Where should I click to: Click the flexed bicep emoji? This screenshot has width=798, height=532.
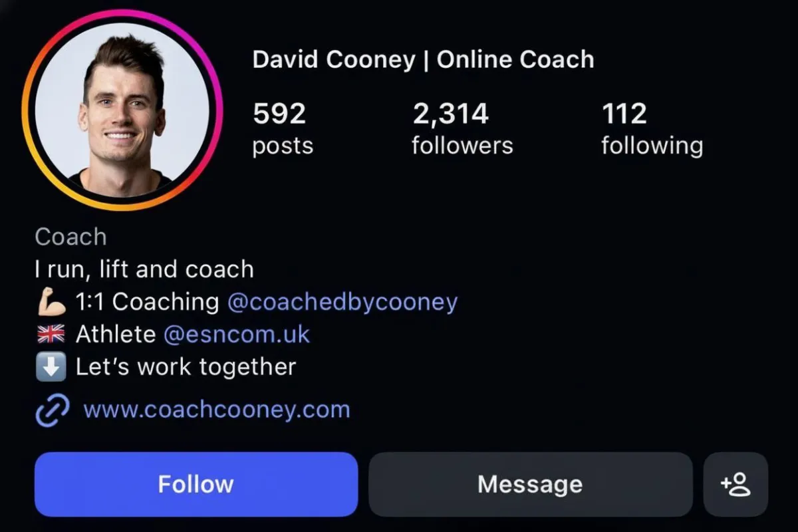51,303
